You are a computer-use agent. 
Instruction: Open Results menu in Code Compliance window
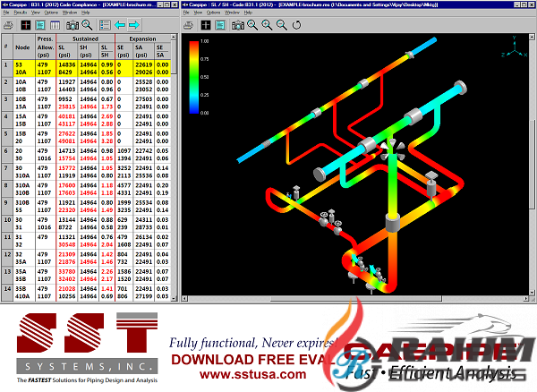21,13
